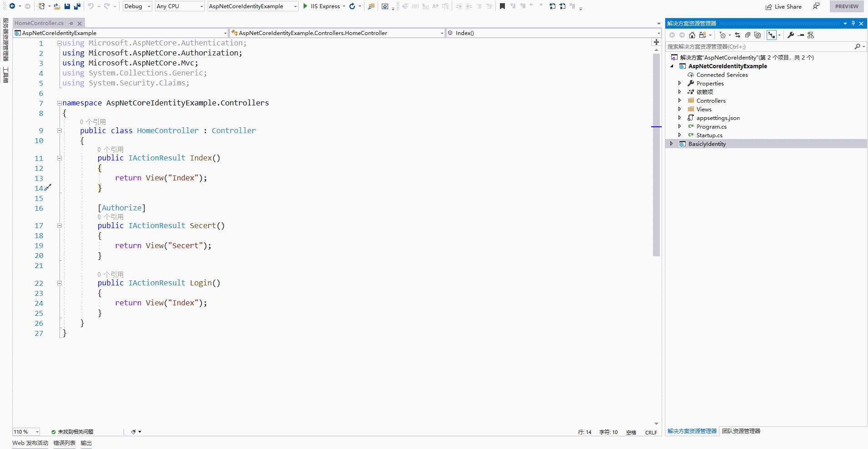
Task: Click the Solution Explorer search box
Action: click(759, 46)
